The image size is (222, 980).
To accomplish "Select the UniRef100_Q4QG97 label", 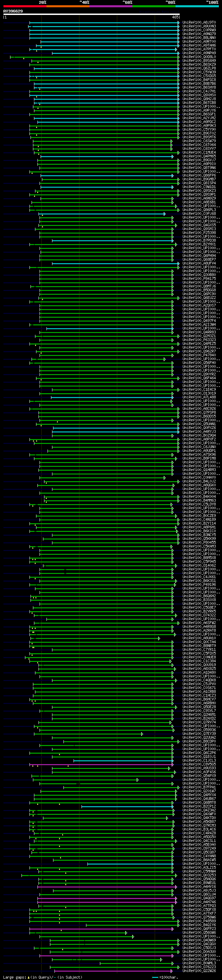I will [199, 898].
